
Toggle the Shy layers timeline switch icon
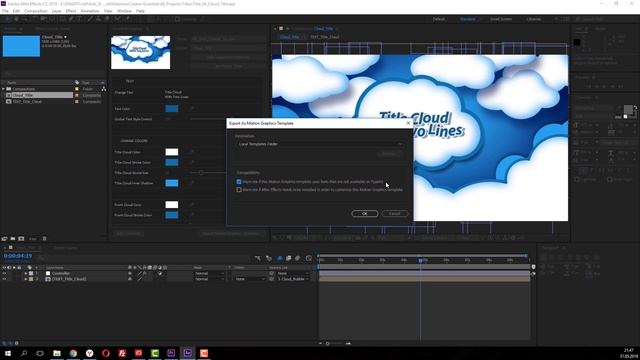(x=280, y=258)
